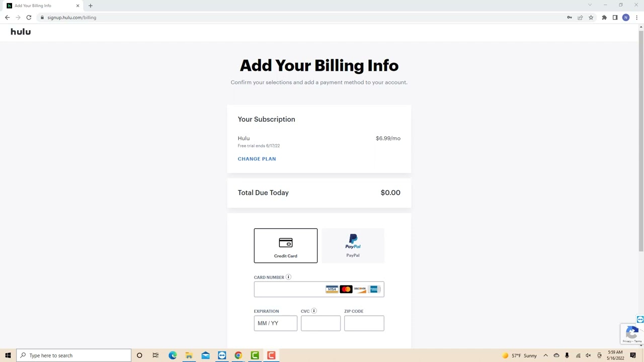Open network settings from the tray

tap(578, 355)
